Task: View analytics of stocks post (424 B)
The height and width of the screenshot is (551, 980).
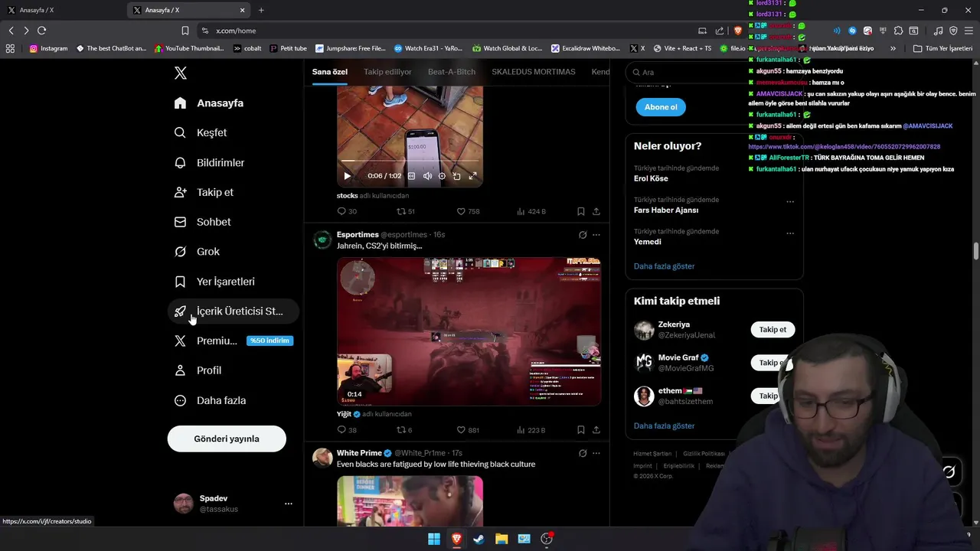Action: (x=531, y=211)
